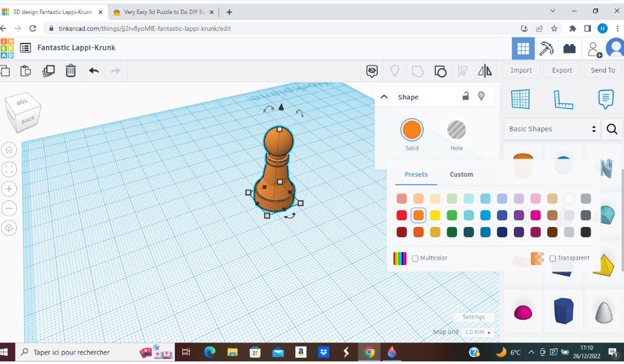Activate the Mirror tool
The height and width of the screenshot is (364, 624).
coord(485,70)
